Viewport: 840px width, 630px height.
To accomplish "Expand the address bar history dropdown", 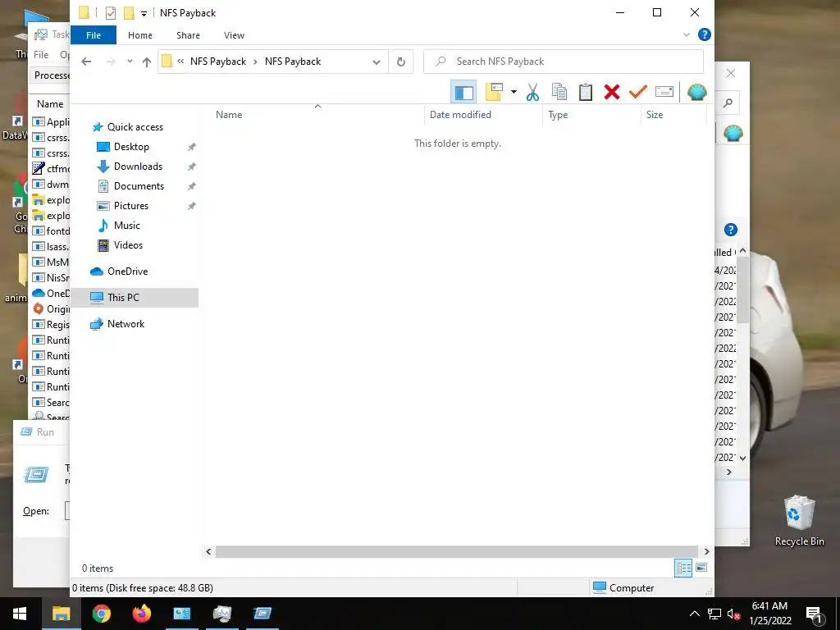I will coord(377,62).
